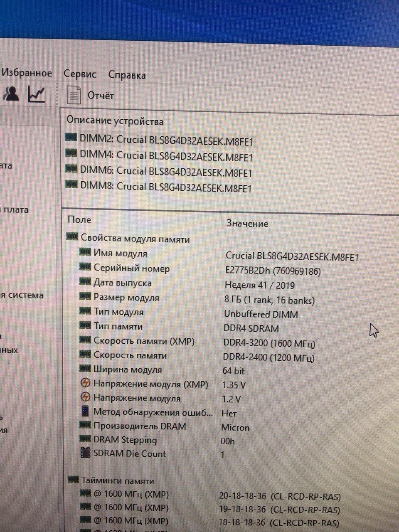Select the Тип памяти field
The image size is (399, 532).
(118, 327)
